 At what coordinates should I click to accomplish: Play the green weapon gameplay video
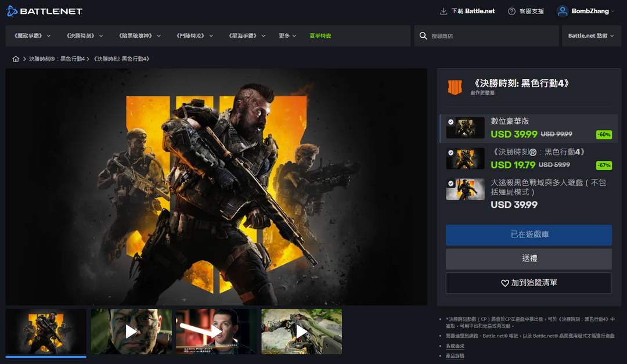pos(301,331)
